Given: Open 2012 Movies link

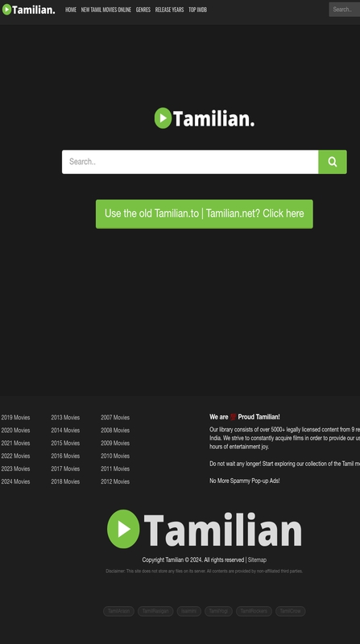Looking at the screenshot, I should pos(115,481).
